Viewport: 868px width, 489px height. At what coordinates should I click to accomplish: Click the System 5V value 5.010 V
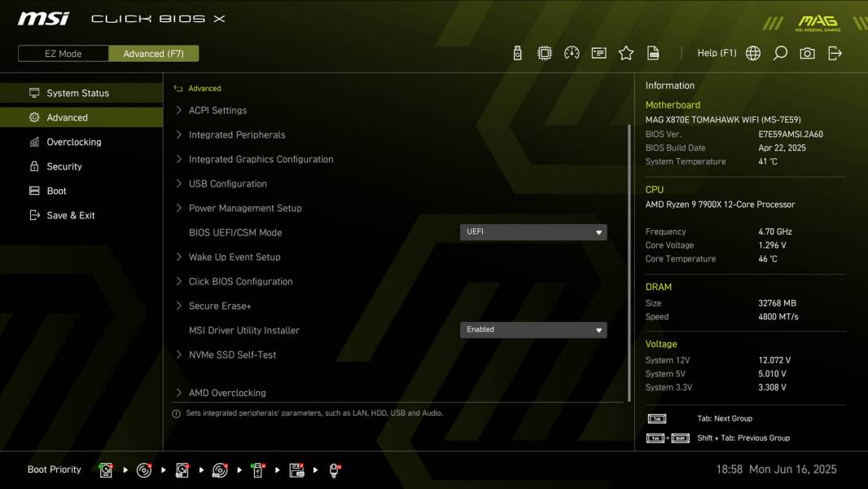(772, 374)
